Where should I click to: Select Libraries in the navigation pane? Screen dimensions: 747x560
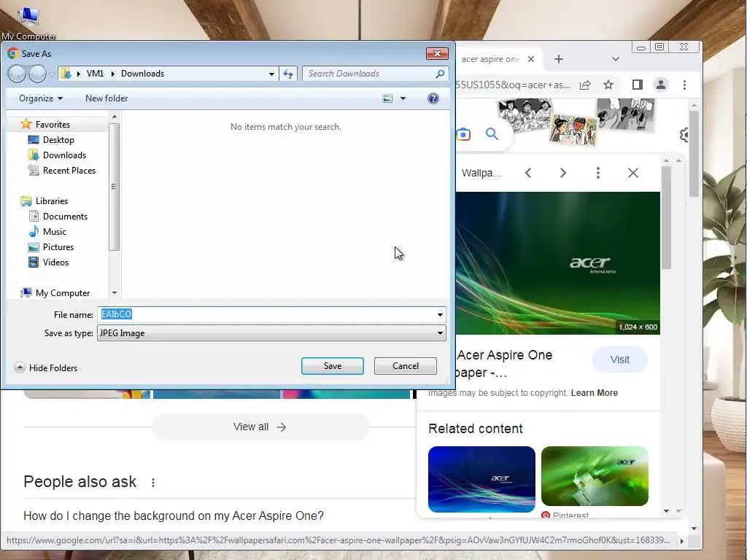(x=52, y=201)
